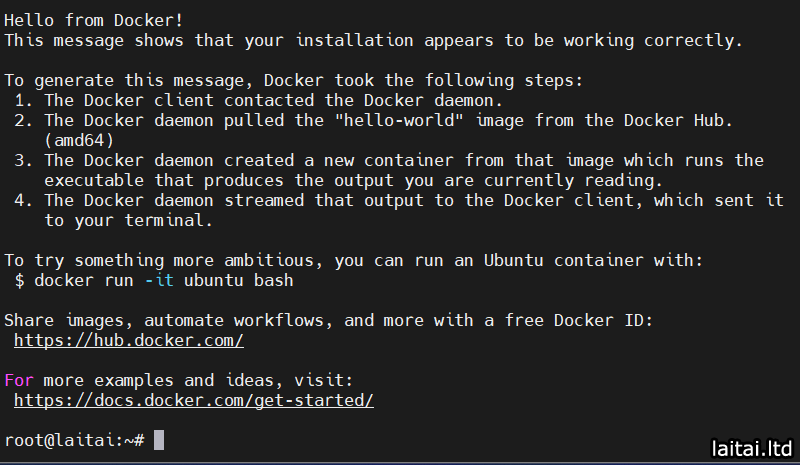Open the docs.docker.com get-started link
Image resolution: width=800 pixels, height=465 pixels.
(x=194, y=400)
